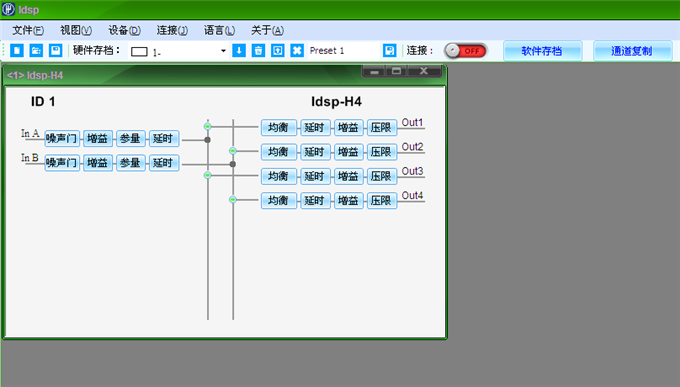Open Out1 压限 block
The image size is (680, 387).
click(x=382, y=128)
